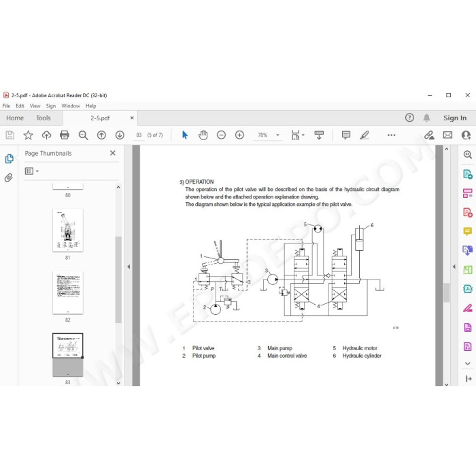The image size is (476, 476).
Task: Collapse left navigation pane arrow
Action: (x=129, y=267)
